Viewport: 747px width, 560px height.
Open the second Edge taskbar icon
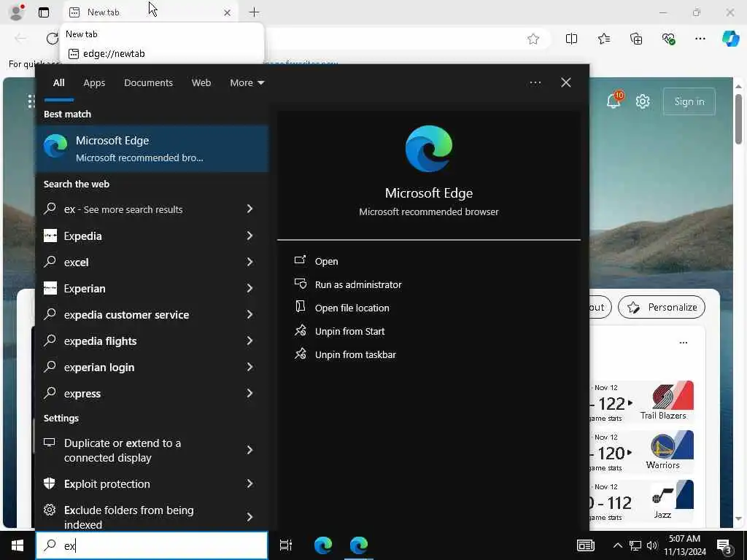tap(359, 545)
